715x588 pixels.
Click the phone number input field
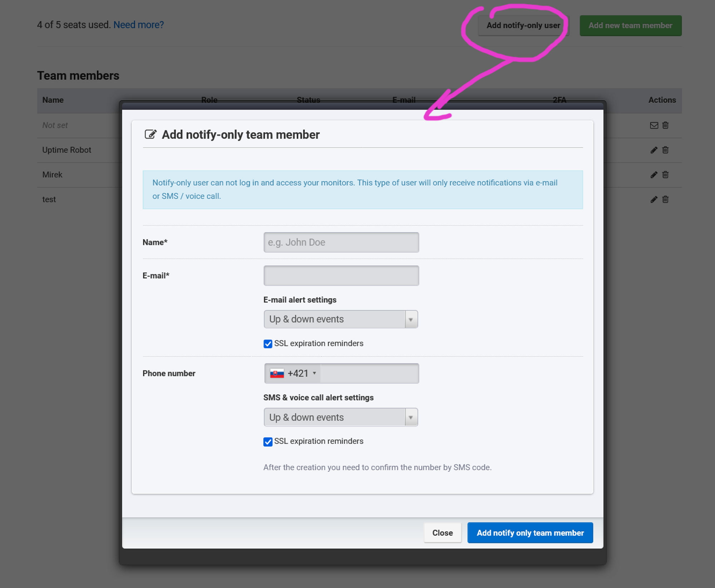coord(369,373)
